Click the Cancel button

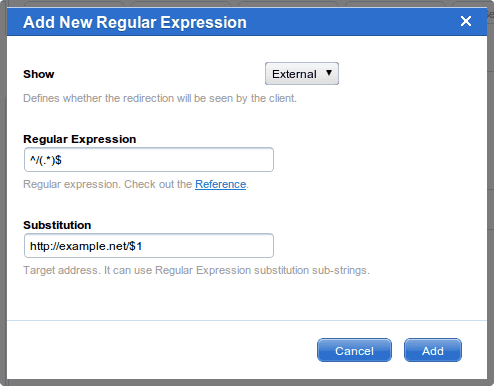(354, 350)
